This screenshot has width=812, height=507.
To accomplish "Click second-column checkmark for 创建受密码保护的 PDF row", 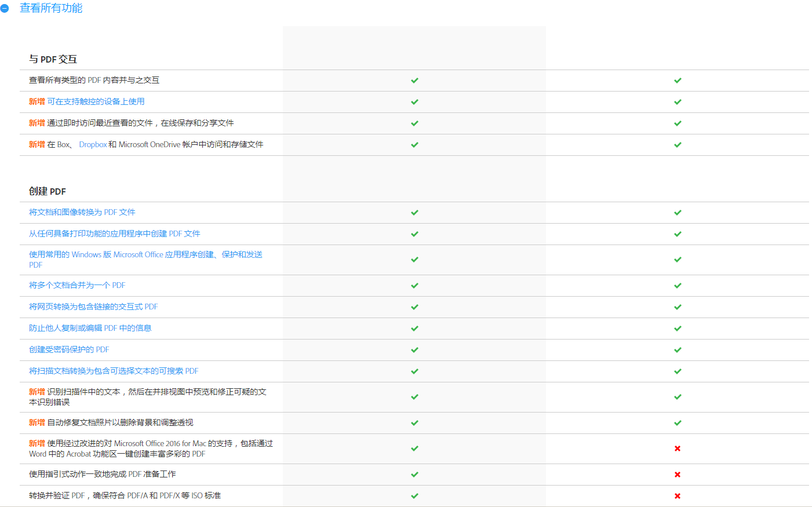I will (x=678, y=350).
